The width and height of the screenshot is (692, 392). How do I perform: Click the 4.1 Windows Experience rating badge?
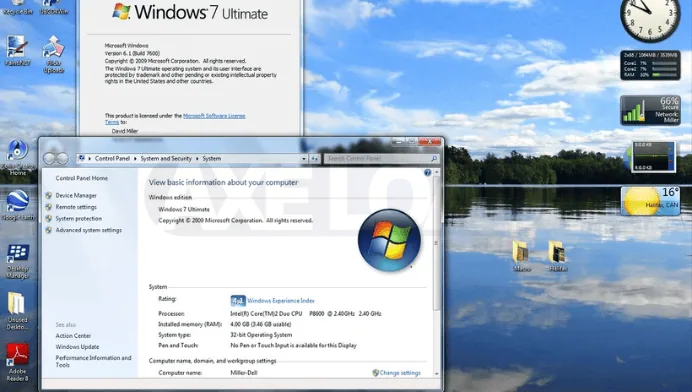[238, 301]
